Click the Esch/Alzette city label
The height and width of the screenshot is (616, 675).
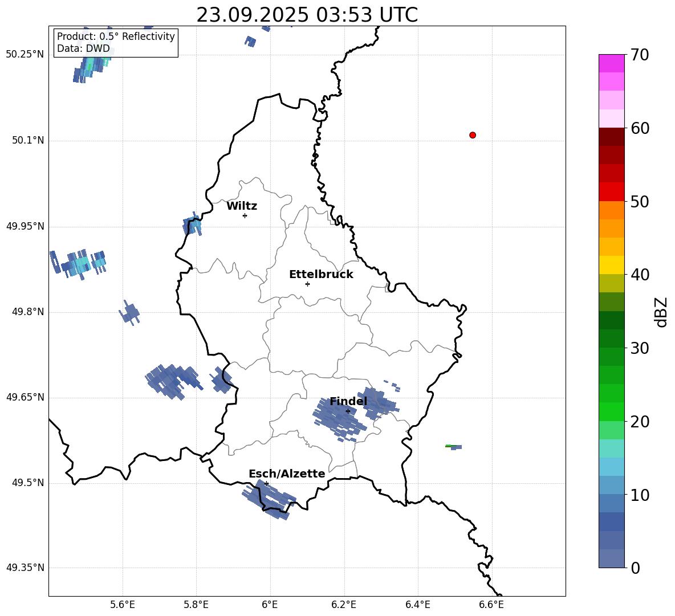pos(287,474)
